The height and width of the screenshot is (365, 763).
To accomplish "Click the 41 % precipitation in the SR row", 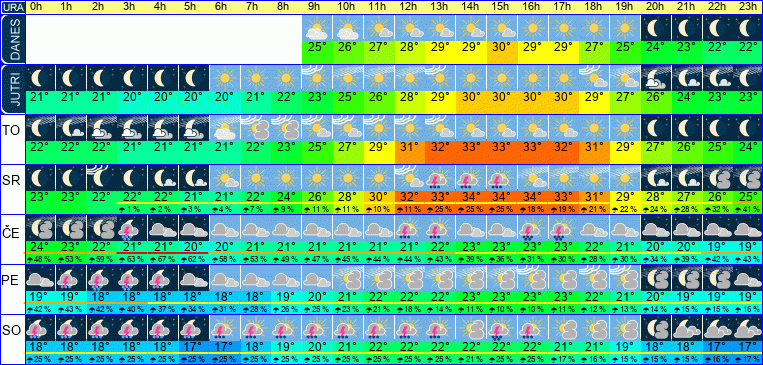I will pyautogui.click(x=748, y=209).
